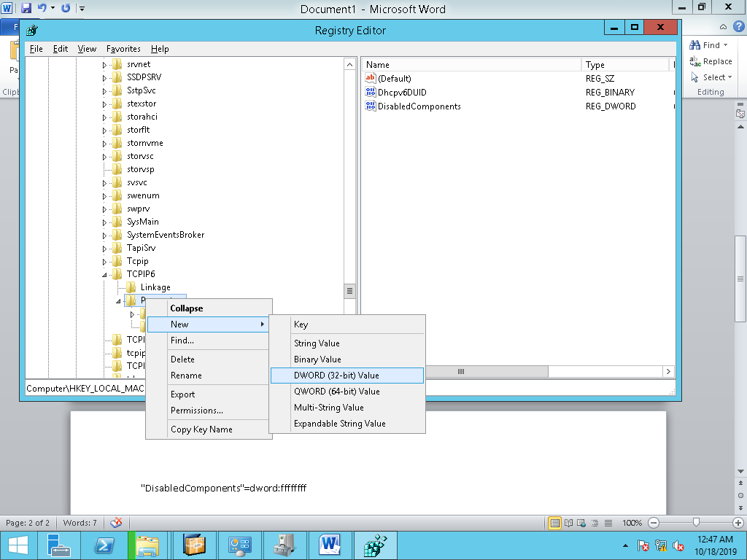Select the TapiSrv key

(x=141, y=248)
